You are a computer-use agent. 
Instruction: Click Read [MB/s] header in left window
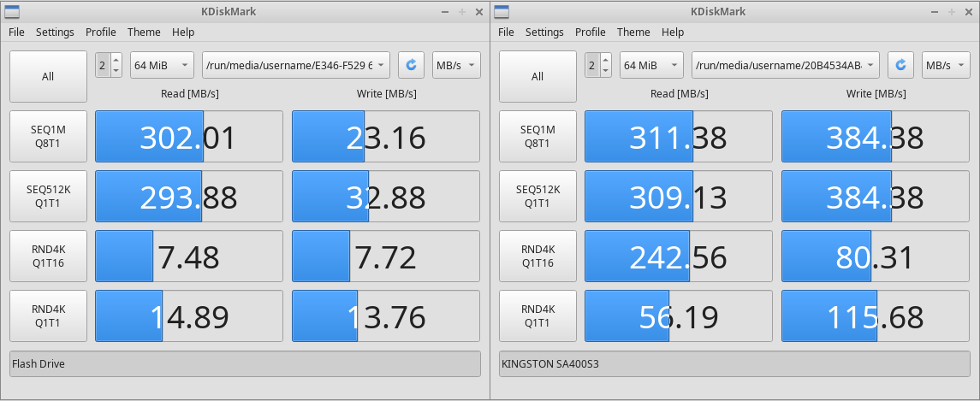189,94
